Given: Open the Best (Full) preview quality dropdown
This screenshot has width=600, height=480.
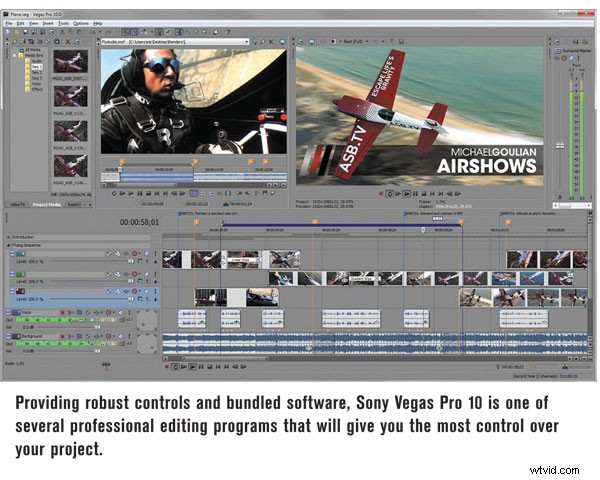Looking at the screenshot, I should tap(366, 41).
